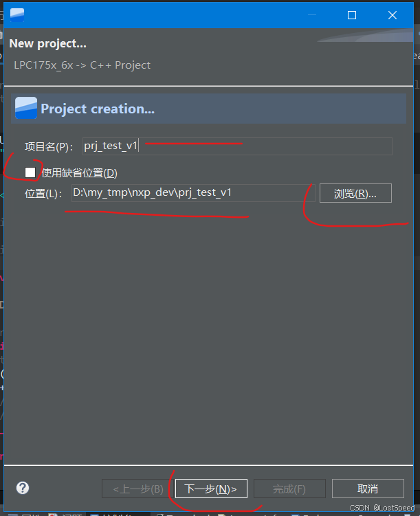Click the greyed-out 完成(F) button
The height and width of the screenshot is (516, 420).
pos(289,489)
